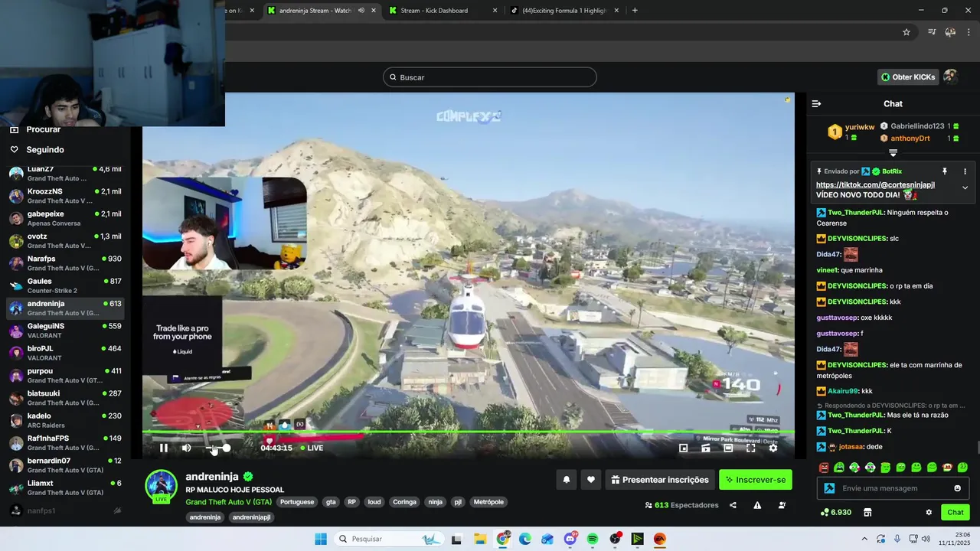The width and height of the screenshot is (980, 551).
Task: Enter fullscreen mode in player
Action: pyautogui.click(x=750, y=448)
